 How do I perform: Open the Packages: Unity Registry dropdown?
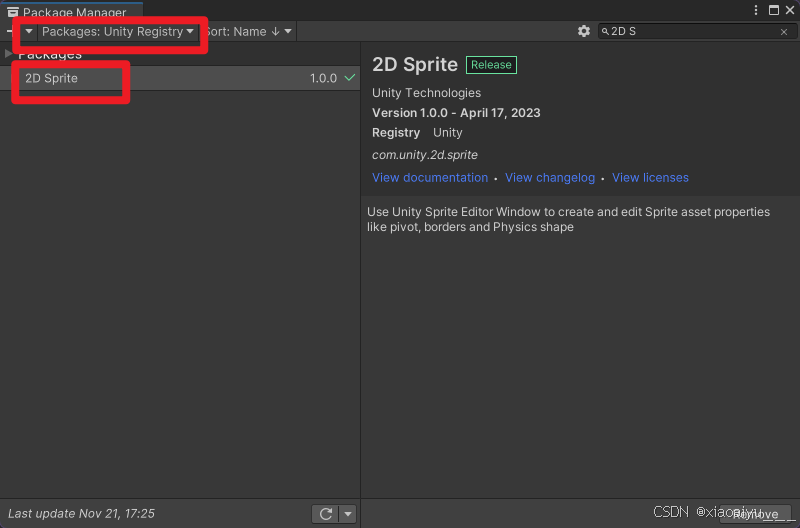pos(118,32)
